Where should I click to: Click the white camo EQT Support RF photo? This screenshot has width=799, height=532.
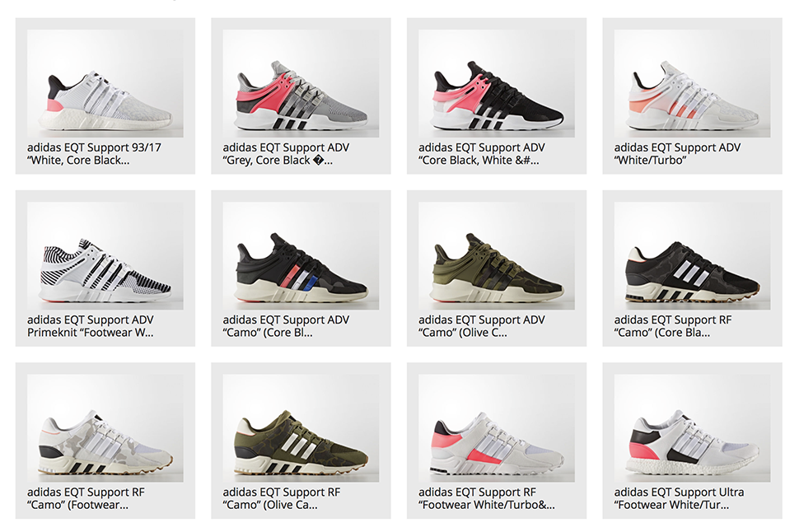pos(105,428)
